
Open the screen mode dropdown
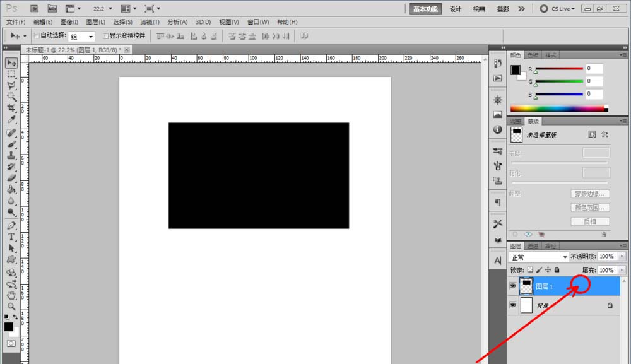pyautogui.click(x=153, y=8)
